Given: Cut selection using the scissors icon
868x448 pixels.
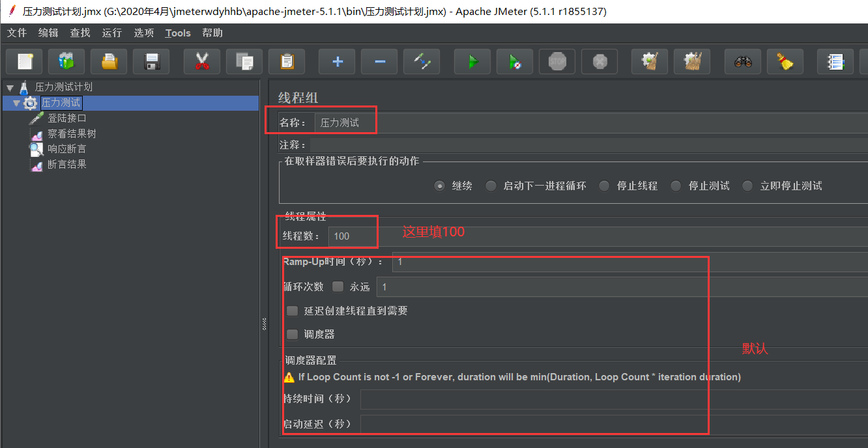Looking at the screenshot, I should [x=202, y=62].
